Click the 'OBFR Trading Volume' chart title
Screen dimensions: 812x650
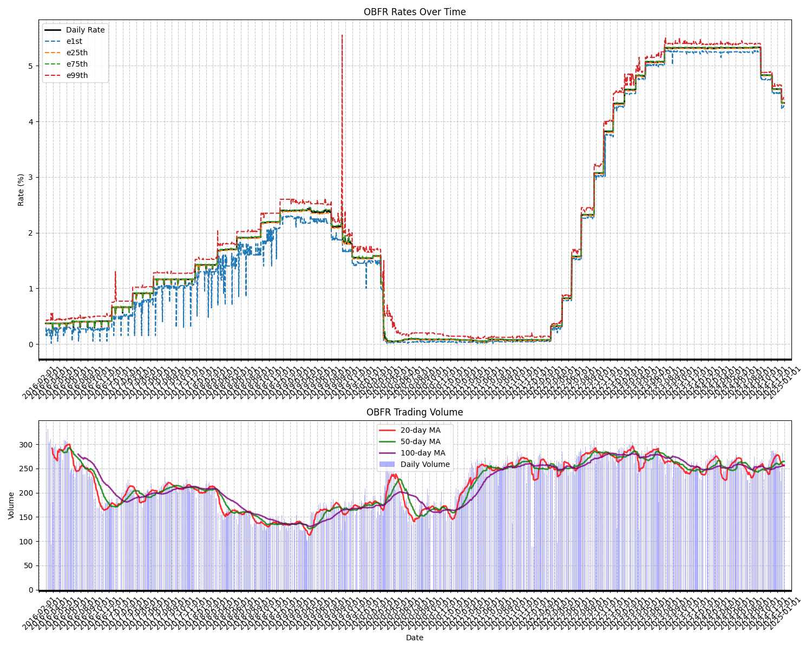[x=415, y=412]
